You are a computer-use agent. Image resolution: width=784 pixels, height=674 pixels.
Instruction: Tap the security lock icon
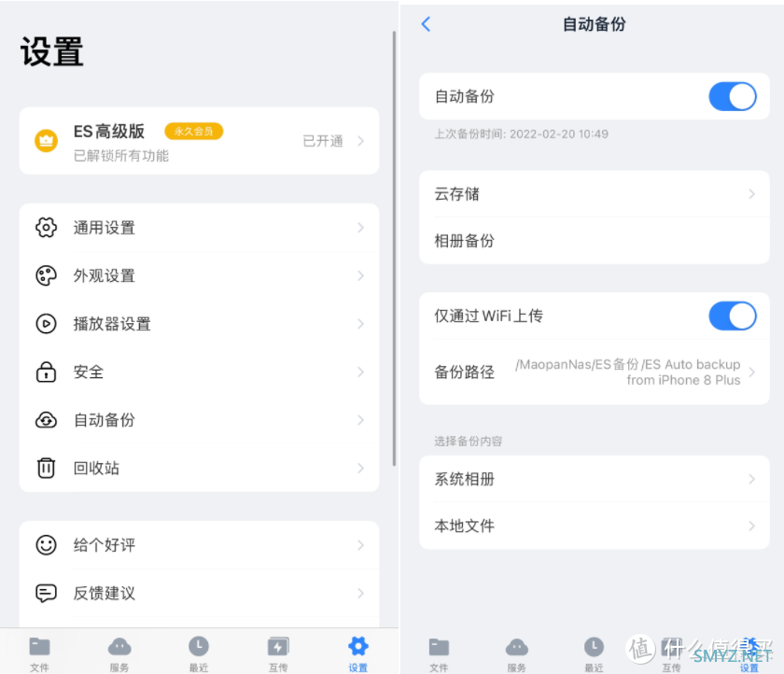[46, 372]
